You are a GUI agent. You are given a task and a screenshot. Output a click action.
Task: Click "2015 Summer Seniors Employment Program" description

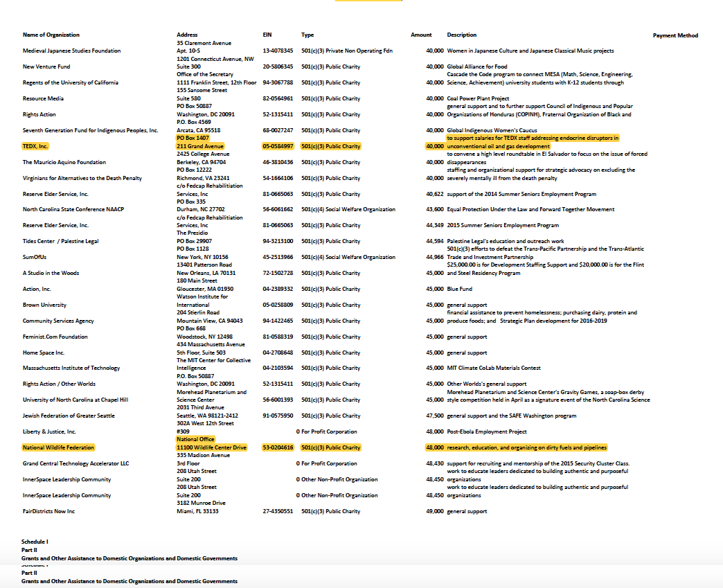coord(503,226)
